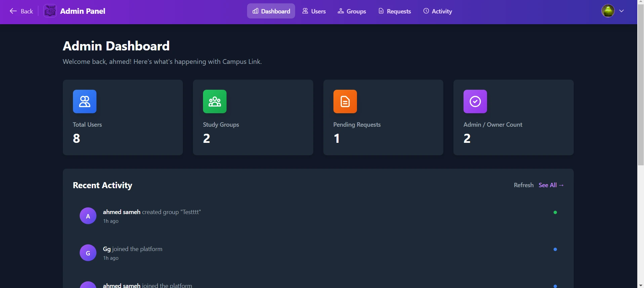Click the scrollbar down arrow
Screen dimensions: 644x288
641,286
